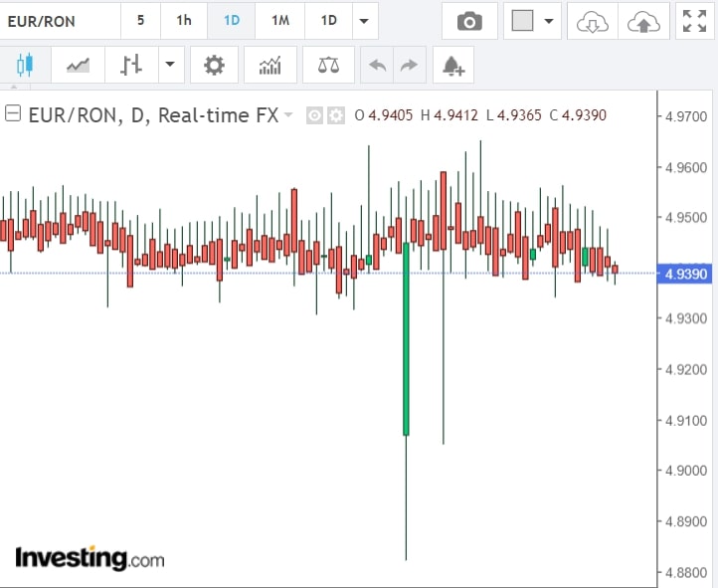Image resolution: width=718 pixels, height=588 pixels.
Task: Switch to the area chart style
Action: (78, 66)
